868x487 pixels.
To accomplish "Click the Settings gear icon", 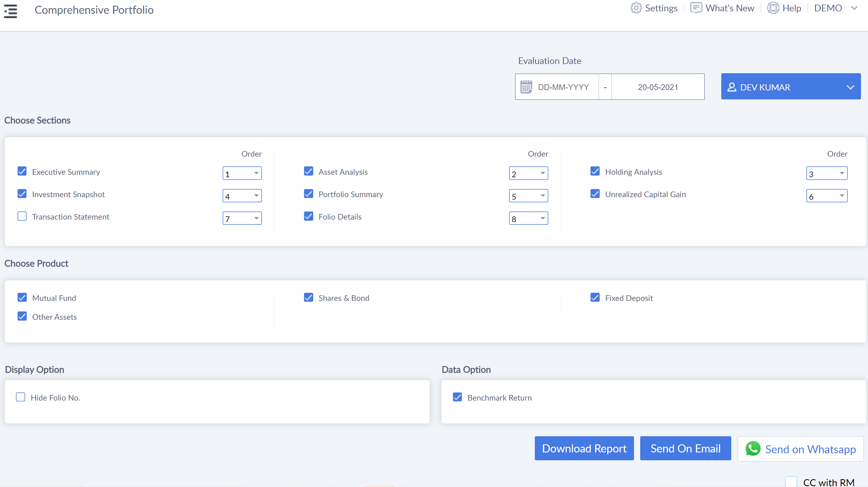I will (x=636, y=8).
